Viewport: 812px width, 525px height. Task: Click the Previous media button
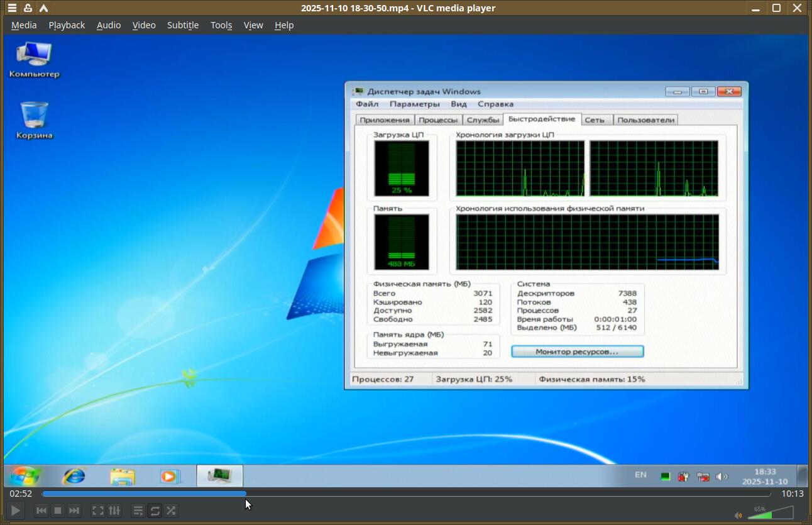coord(41,511)
